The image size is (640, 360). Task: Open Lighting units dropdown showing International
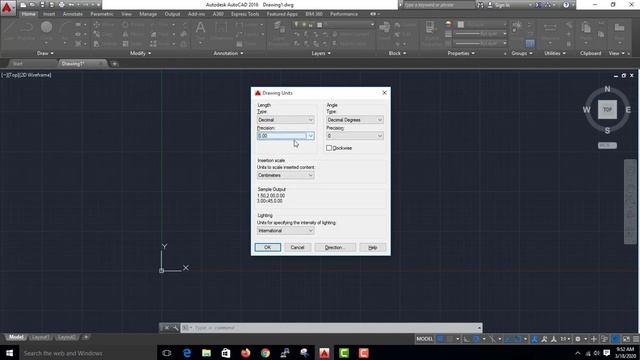coord(286,231)
